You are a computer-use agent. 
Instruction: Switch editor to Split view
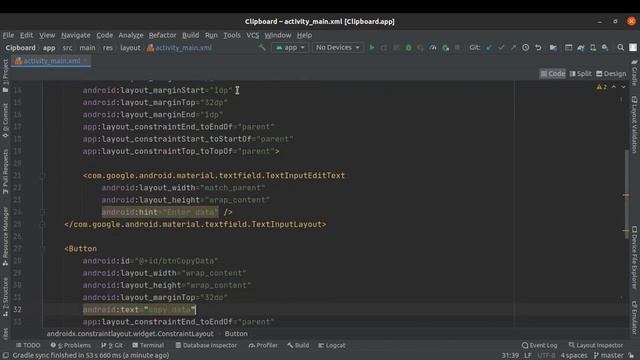(x=580, y=74)
